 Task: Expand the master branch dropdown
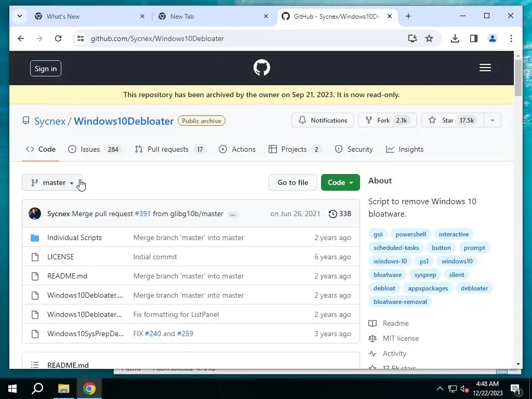(52, 182)
